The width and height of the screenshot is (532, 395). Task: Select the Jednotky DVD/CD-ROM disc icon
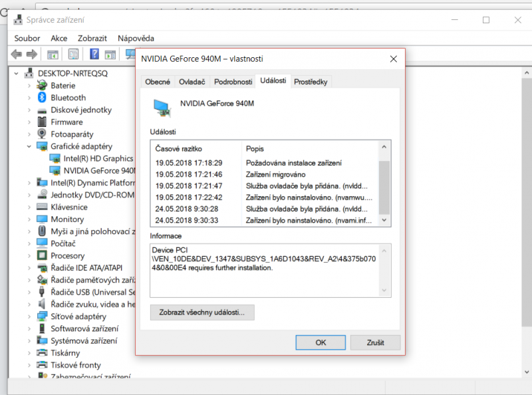[x=42, y=194]
